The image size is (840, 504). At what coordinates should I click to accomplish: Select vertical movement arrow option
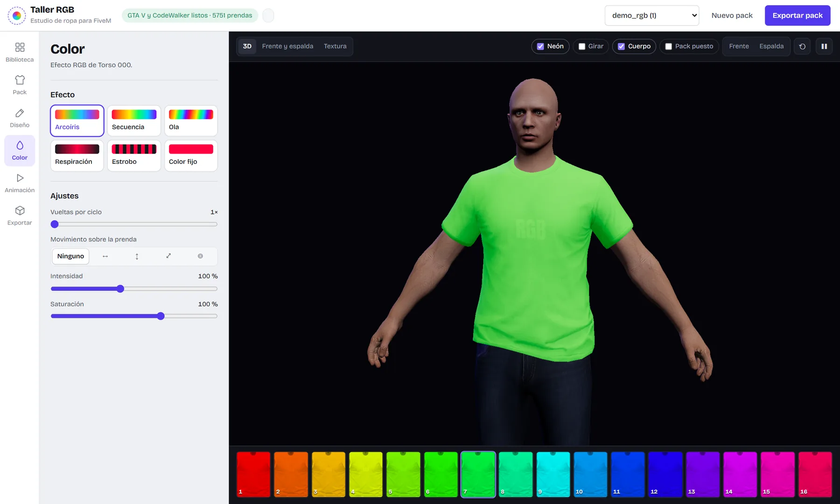(x=137, y=256)
